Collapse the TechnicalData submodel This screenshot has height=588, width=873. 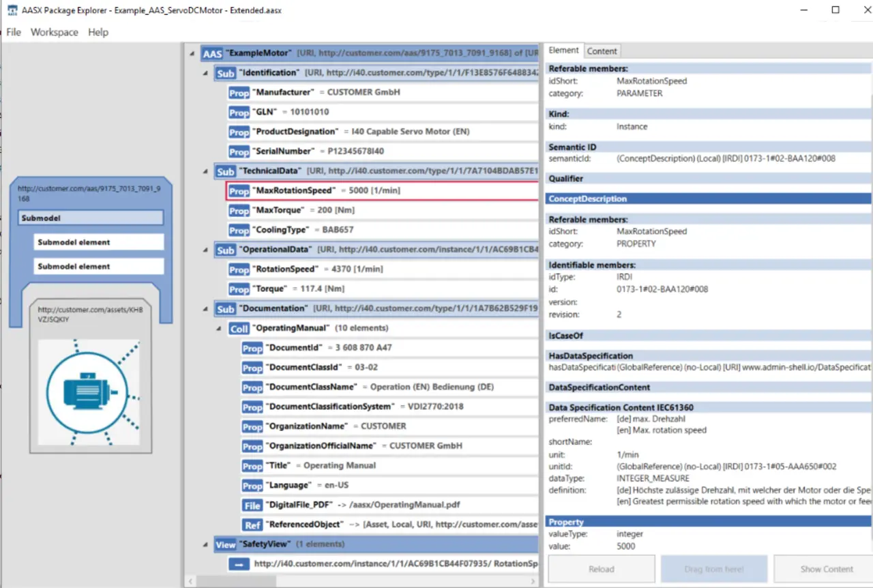coord(207,171)
